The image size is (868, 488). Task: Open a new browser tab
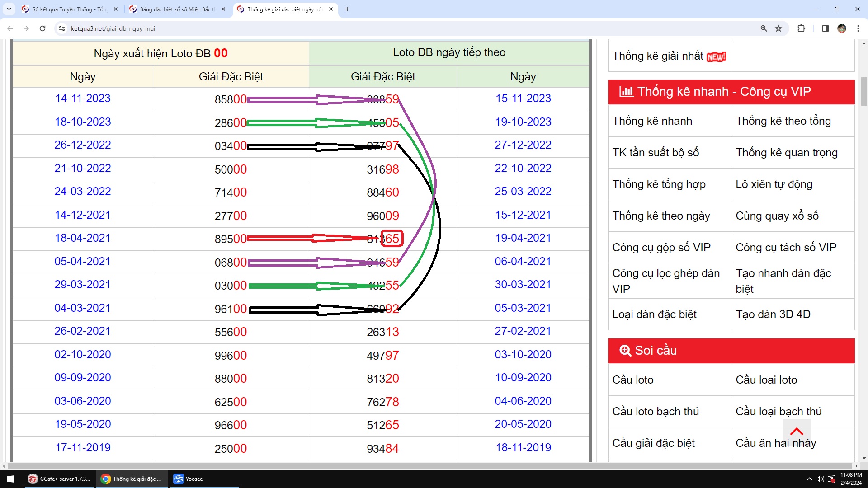pyautogui.click(x=347, y=9)
